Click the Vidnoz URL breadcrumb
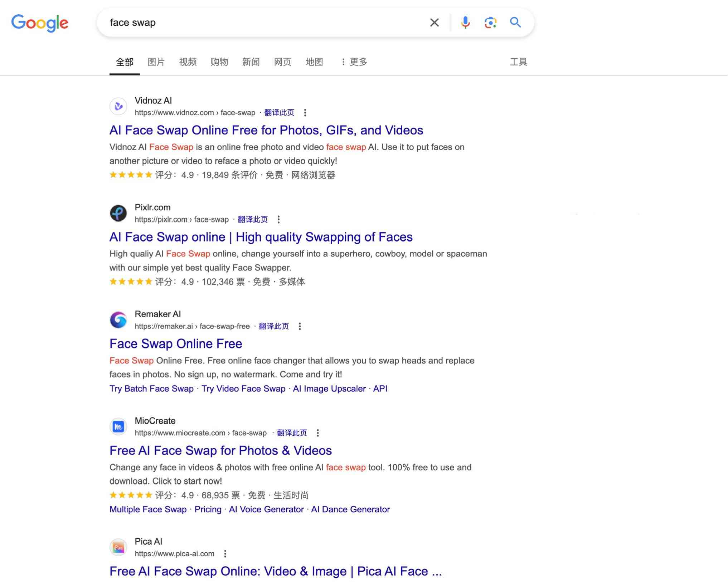 [x=195, y=113]
